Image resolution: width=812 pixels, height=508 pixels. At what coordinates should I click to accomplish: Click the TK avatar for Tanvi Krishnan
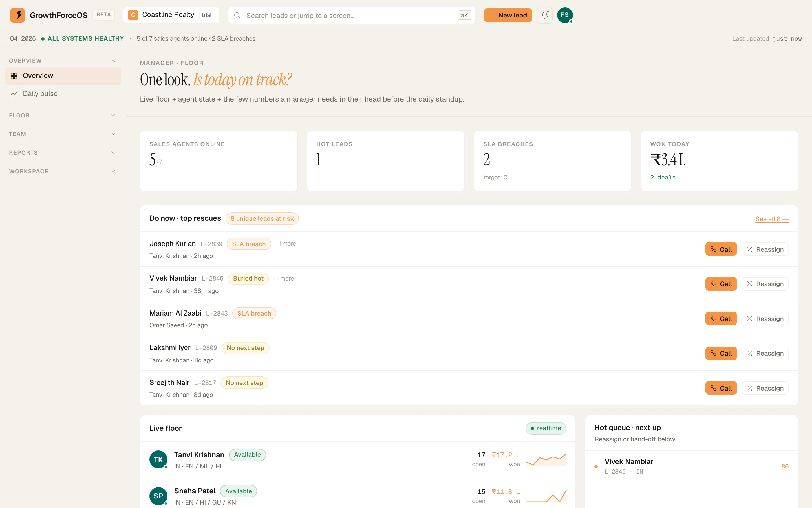click(158, 459)
